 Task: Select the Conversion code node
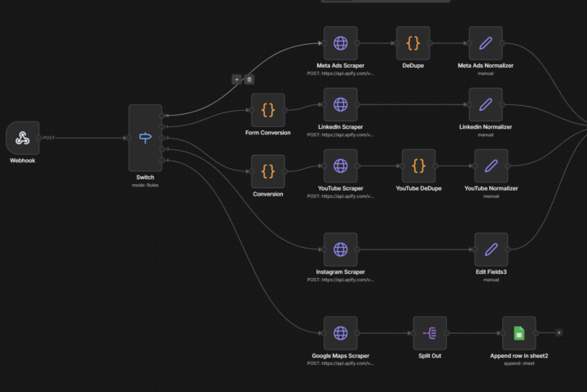click(x=267, y=171)
